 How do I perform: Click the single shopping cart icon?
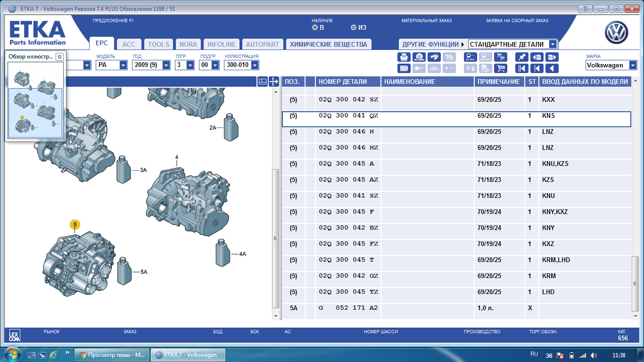click(x=500, y=68)
